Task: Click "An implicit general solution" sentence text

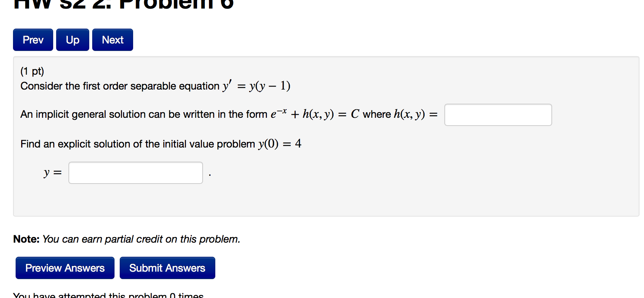Action: coord(144,114)
